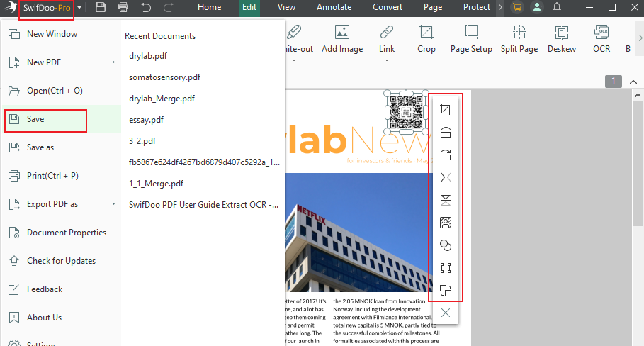
Task: Open the Convert tab
Action: click(388, 7)
